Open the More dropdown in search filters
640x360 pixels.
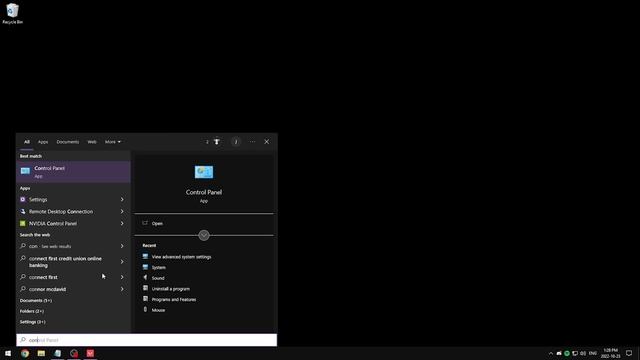(x=113, y=142)
